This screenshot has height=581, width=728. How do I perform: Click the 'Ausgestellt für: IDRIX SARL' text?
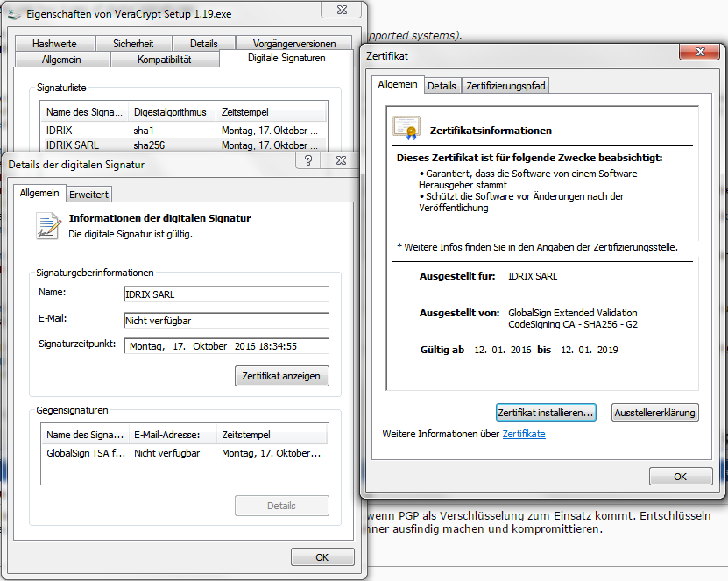click(488, 276)
